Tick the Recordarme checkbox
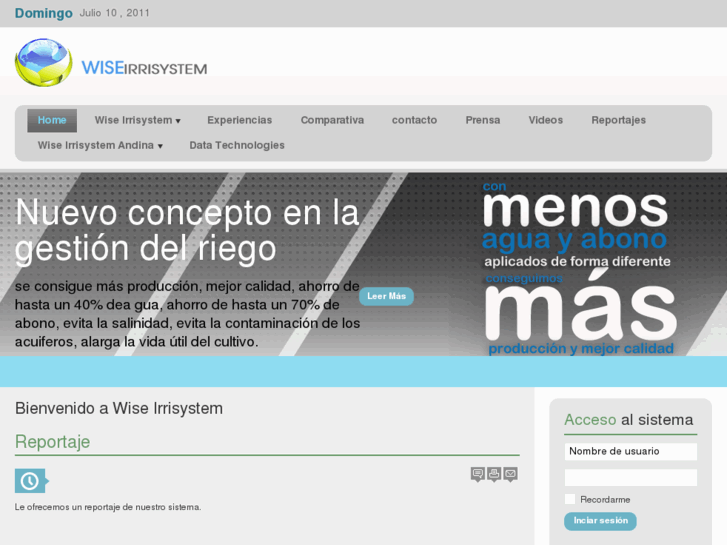This screenshot has width=727, height=545. 570,499
